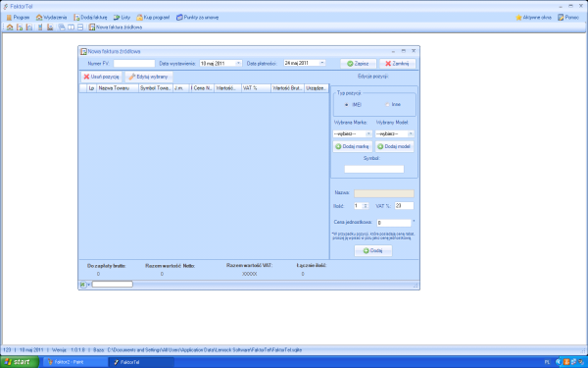Screen dimensions: 588x368
Task: Click the Nazwa Towaru column header
Action: (x=118, y=88)
